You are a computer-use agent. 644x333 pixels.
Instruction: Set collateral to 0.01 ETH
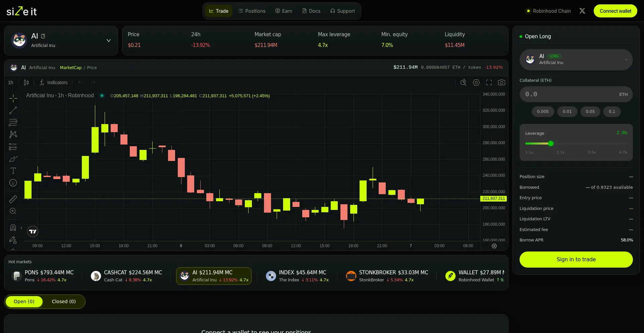click(567, 112)
